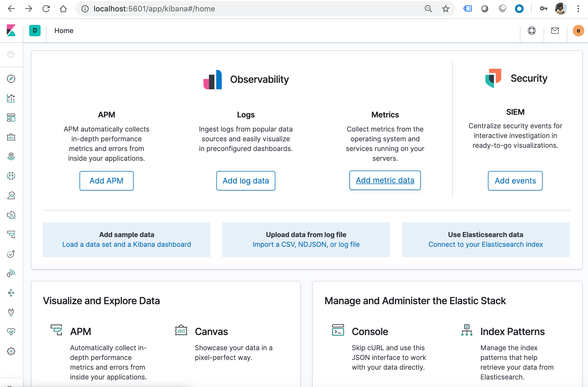Image resolution: width=588 pixels, height=387 pixels.
Task: Click the 'Use Elasticsearch data' heading
Action: point(485,234)
